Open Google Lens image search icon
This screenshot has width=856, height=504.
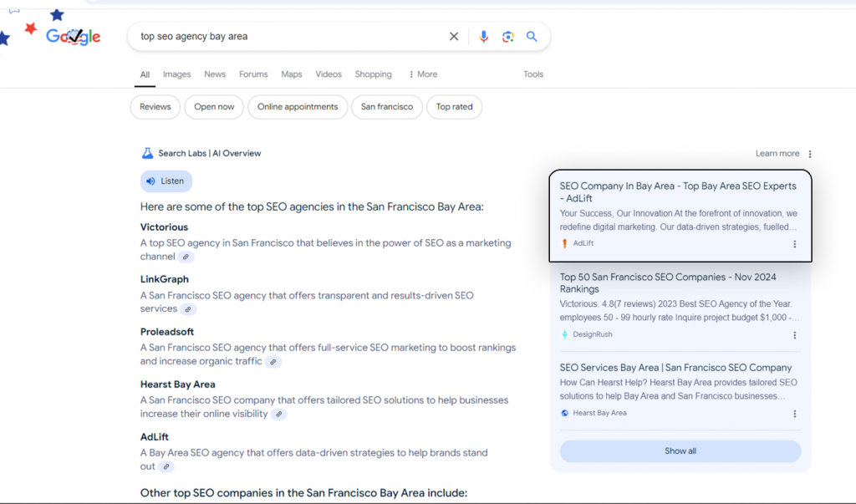click(x=508, y=36)
